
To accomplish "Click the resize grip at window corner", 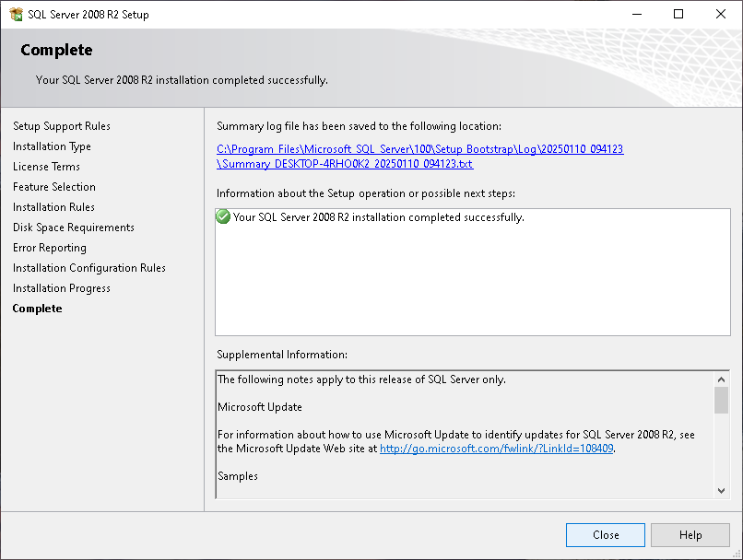I will pos(737,554).
